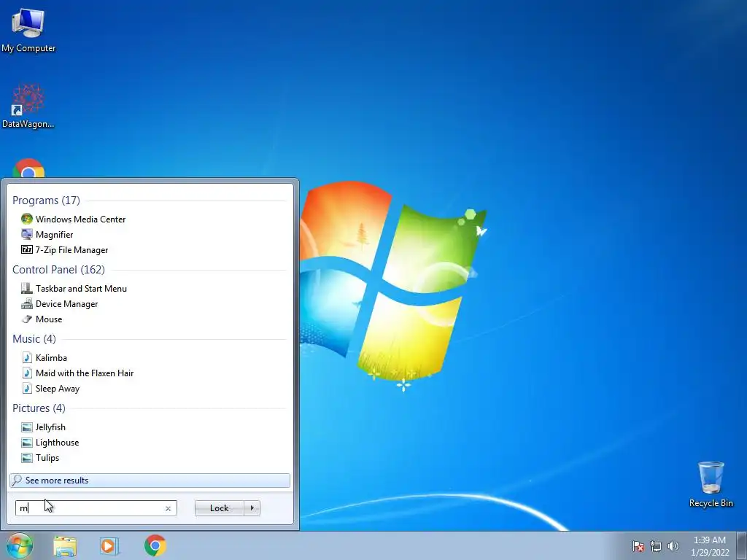This screenshot has width=747, height=560.
Task: Click the Tulips picture icon
Action: point(27,457)
